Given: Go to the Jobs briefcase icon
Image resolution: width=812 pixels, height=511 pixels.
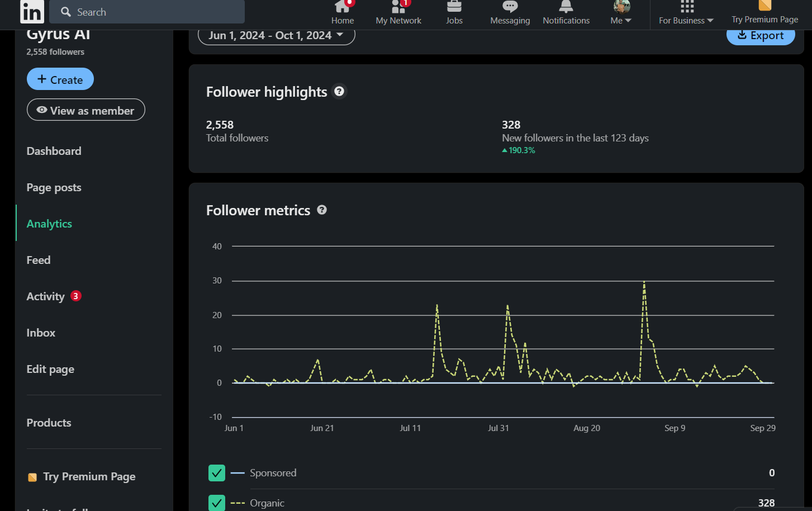Looking at the screenshot, I should [454, 7].
